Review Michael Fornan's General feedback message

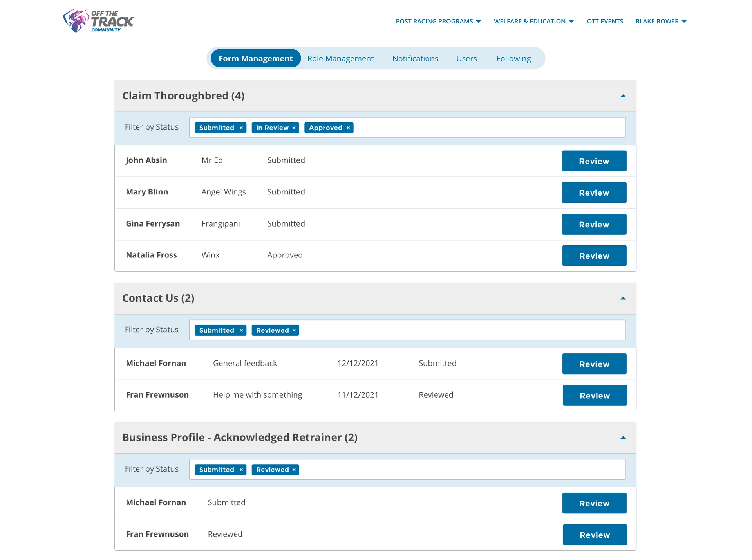click(595, 364)
